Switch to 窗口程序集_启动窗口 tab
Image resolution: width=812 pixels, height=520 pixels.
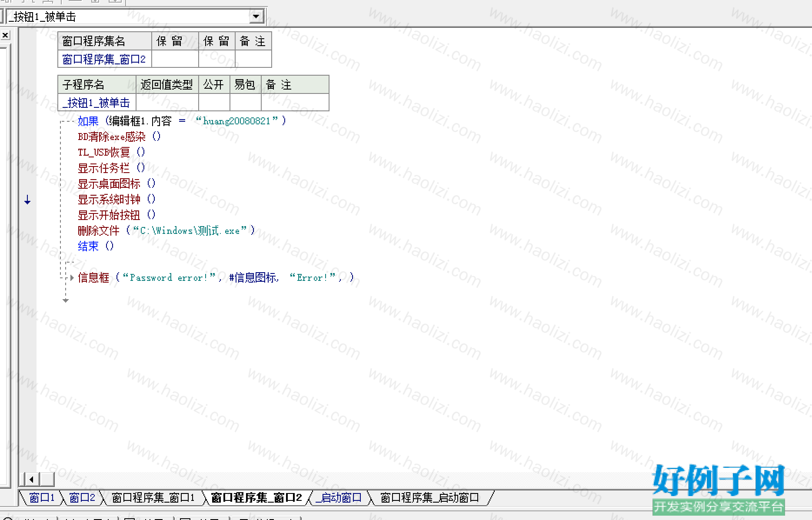coord(429,497)
